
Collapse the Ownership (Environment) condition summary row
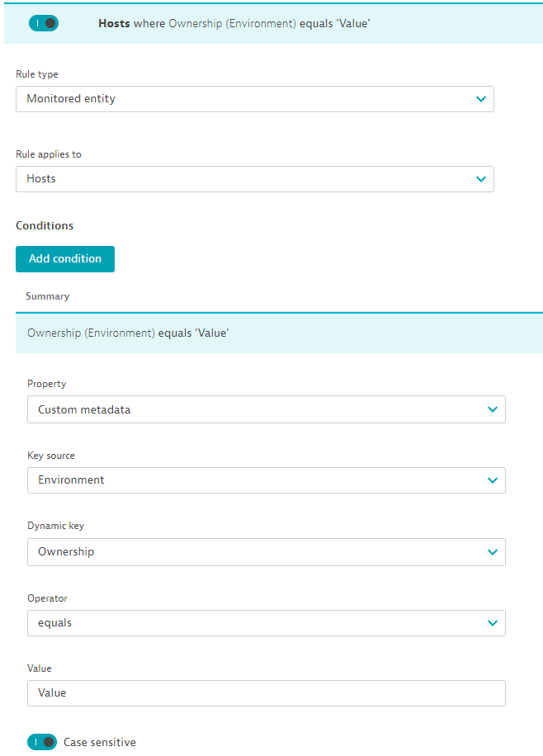click(x=279, y=333)
